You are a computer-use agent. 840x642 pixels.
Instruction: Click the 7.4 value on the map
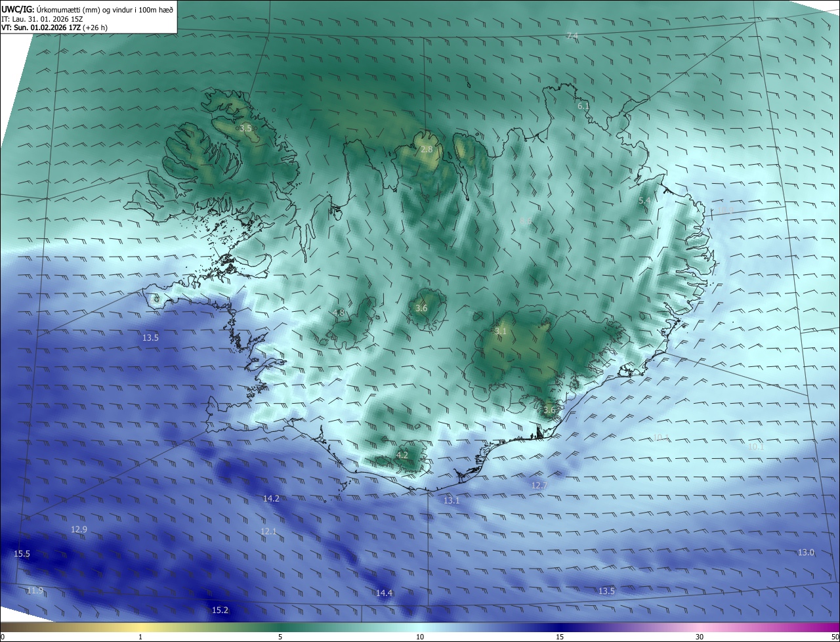point(572,35)
